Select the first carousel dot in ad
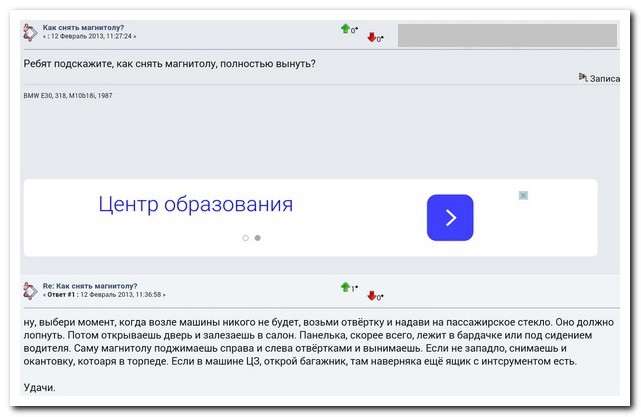The height and width of the screenshot is (417, 641). tap(246, 238)
